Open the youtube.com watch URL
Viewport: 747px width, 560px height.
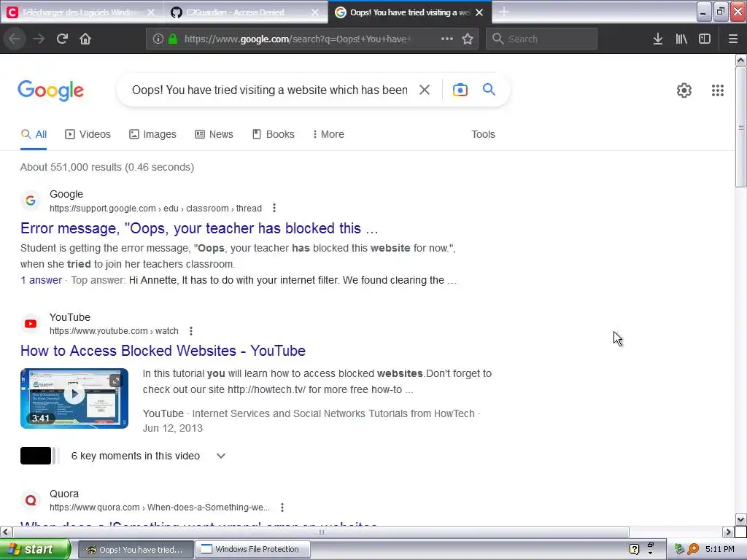pyautogui.click(x=114, y=331)
